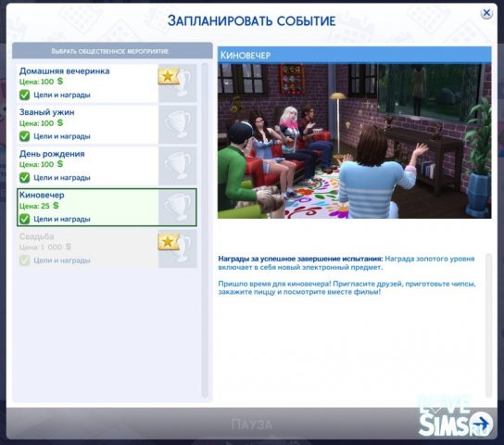Click trophy icon next to День рождения
This screenshot has height=445, width=504.
tap(178, 166)
